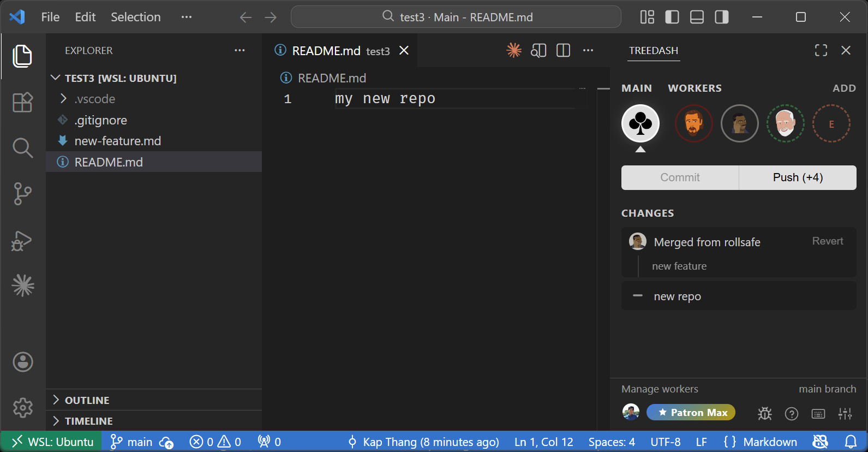868x452 pixels.
Task: Go forward with the right arrow
Action: 271,17
